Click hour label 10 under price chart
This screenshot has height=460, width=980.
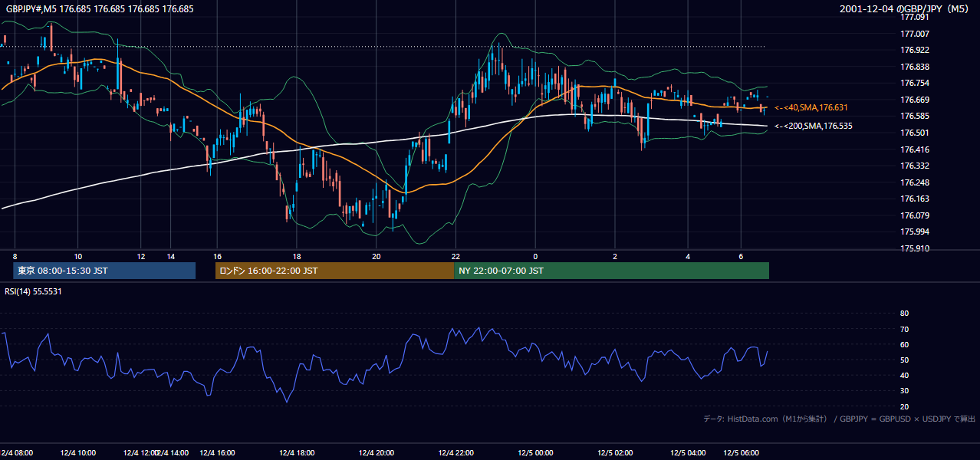tap(78, 256)
